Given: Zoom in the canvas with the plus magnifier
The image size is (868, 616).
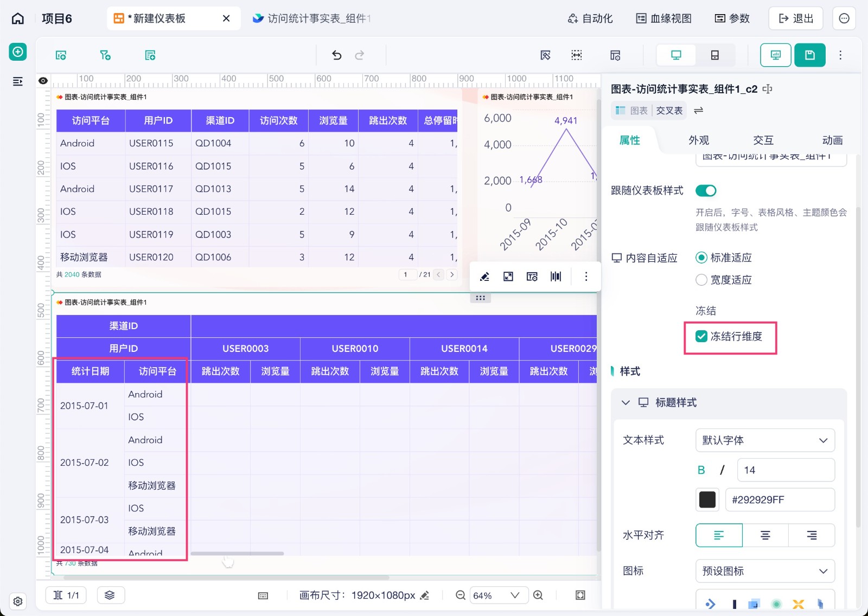Looking at the screenshot, I should click(538, 595).
